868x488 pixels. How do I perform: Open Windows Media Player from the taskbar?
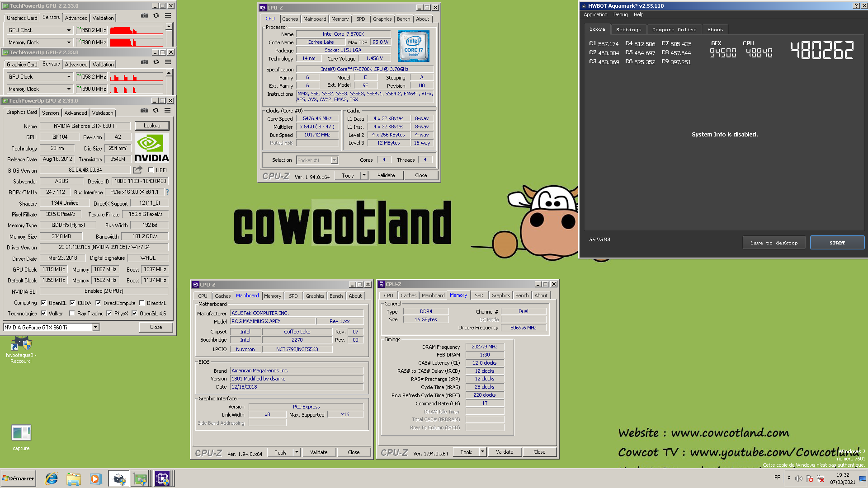tap(95, 479)
